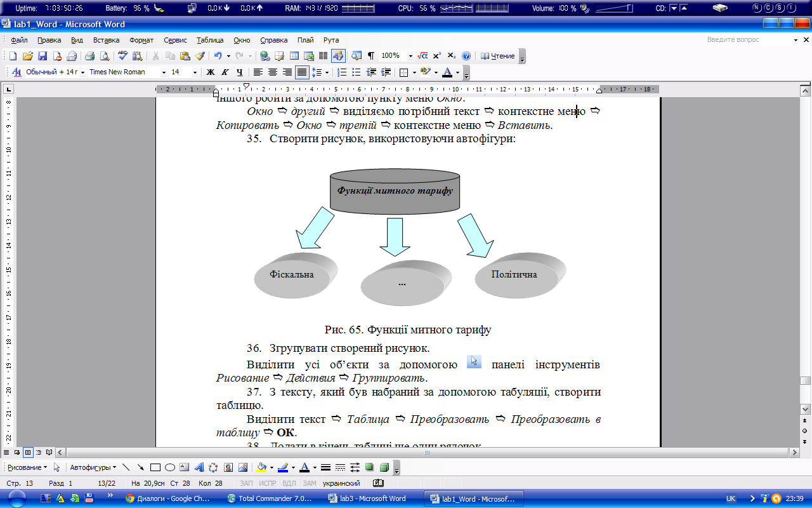Select the Rectangle drawing tool
812x508 pixels.
155,467
